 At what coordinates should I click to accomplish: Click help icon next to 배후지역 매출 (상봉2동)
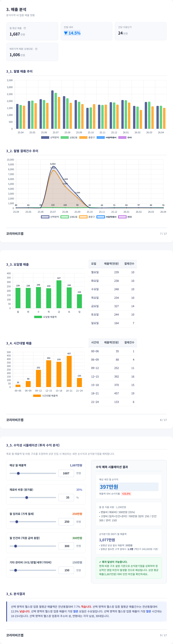(x=36, y=49)
